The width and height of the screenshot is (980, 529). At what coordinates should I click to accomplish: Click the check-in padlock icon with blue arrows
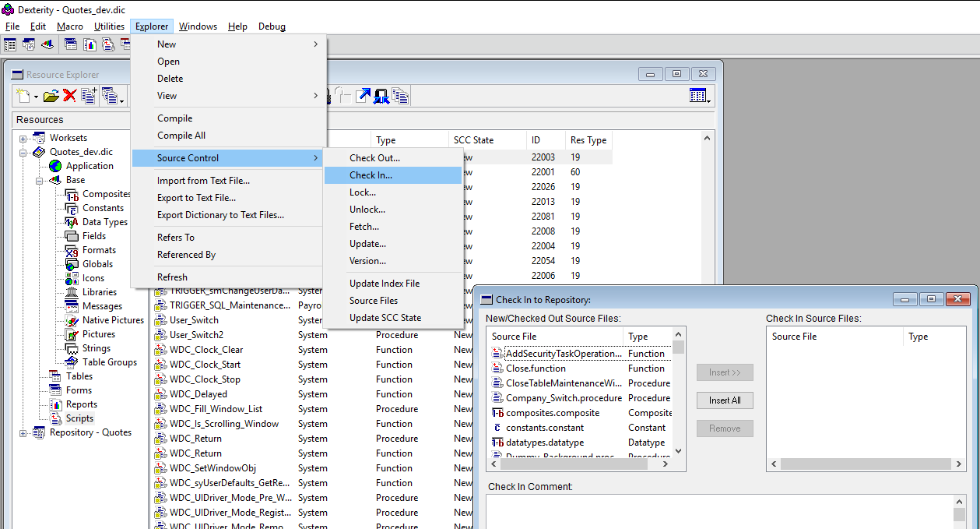coord(381,95)
